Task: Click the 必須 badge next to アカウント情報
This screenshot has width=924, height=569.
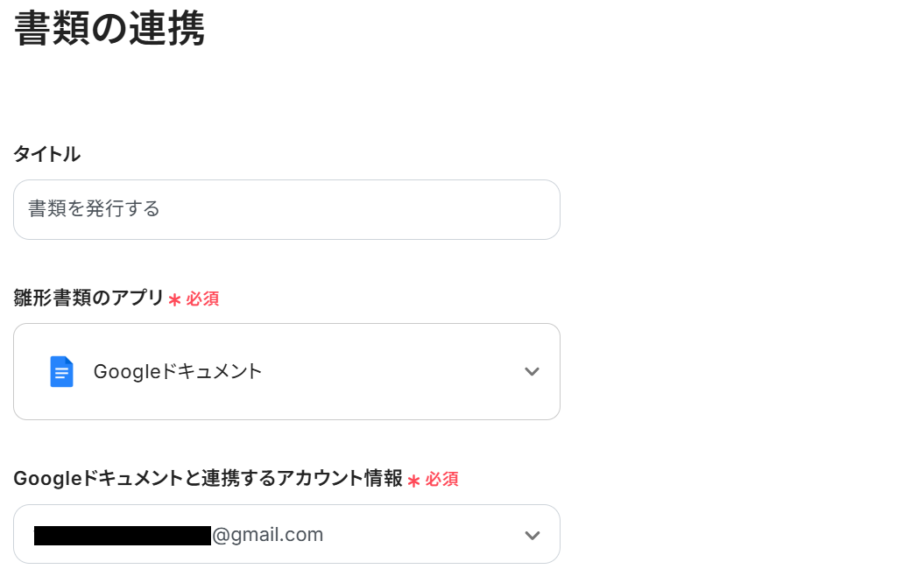Action: click(441, 480)
